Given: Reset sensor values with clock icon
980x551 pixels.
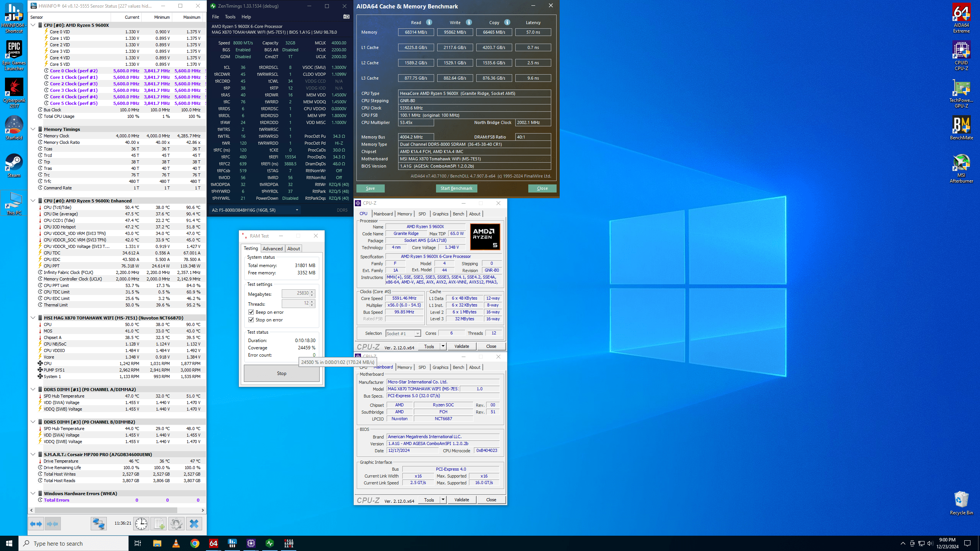Looking at the screenshot, I should coord(141,523).
